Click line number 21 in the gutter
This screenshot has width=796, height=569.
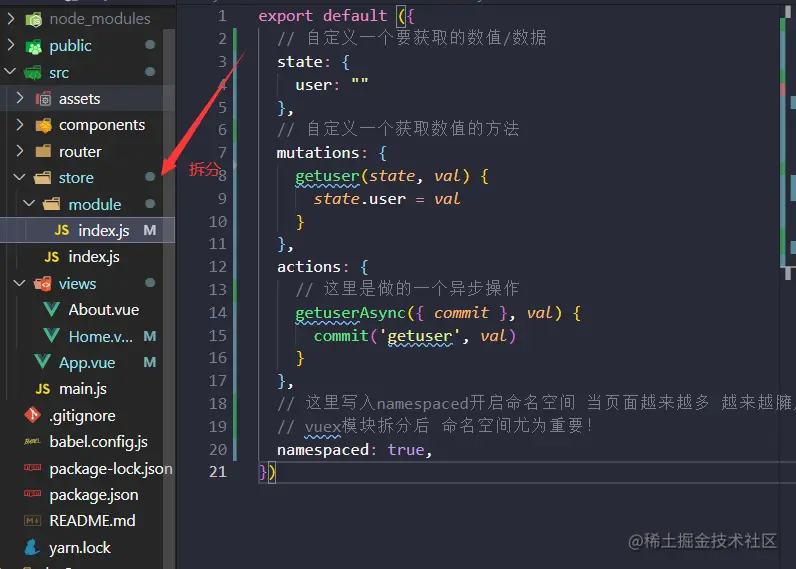coord(218,472)
